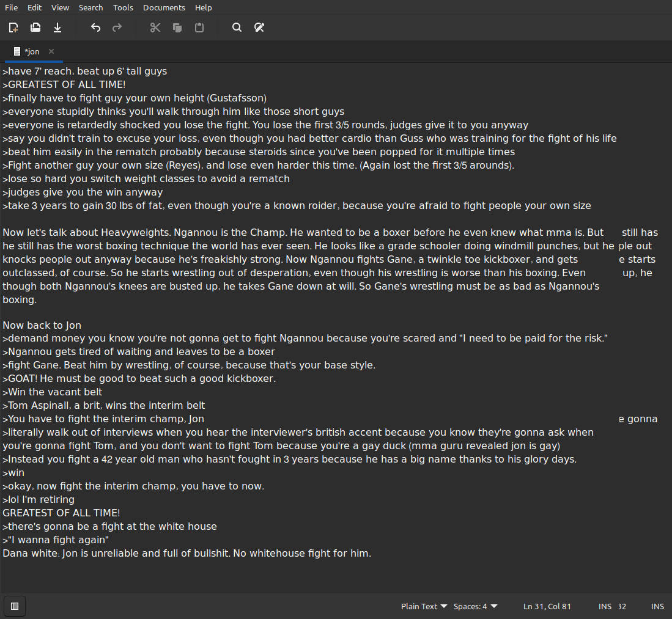This screenshot has width=672, height=619.
Task: Click the word 'boxing.' ending the Heavyweights paragraph
Action: click(20, 300)
